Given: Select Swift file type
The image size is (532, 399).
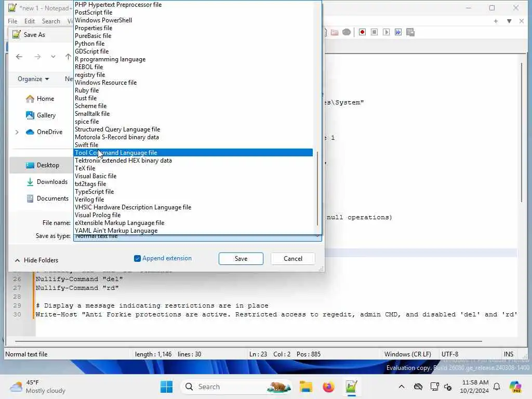Looking at the screenshot, I should pyautogui.click(x=193, y=145).
